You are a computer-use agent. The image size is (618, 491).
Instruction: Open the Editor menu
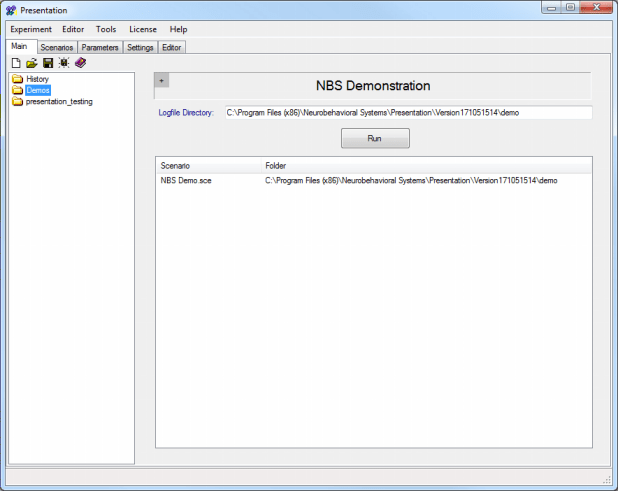(x=73, y=29)
